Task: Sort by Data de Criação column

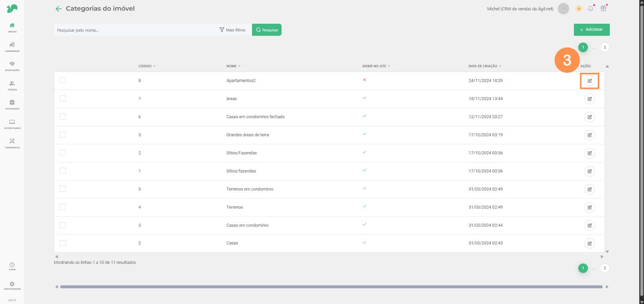Action: 484,66
